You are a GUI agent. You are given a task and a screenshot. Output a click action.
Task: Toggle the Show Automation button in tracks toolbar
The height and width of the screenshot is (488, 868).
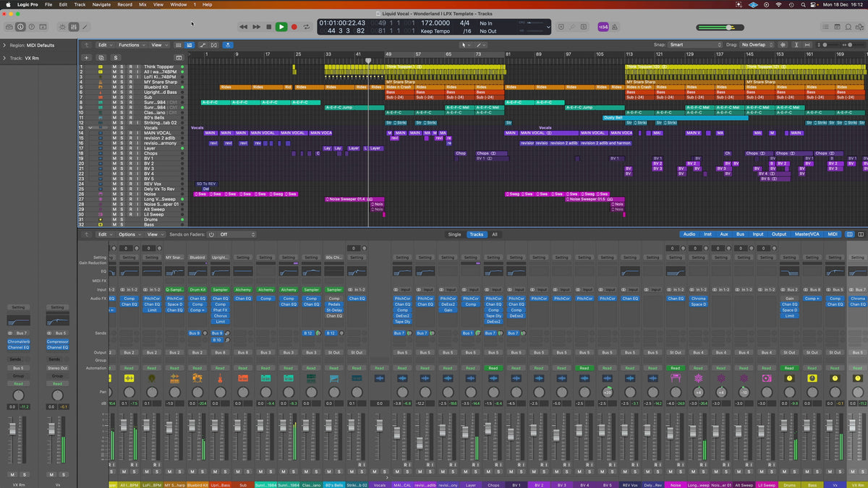(x=203, y=45)
